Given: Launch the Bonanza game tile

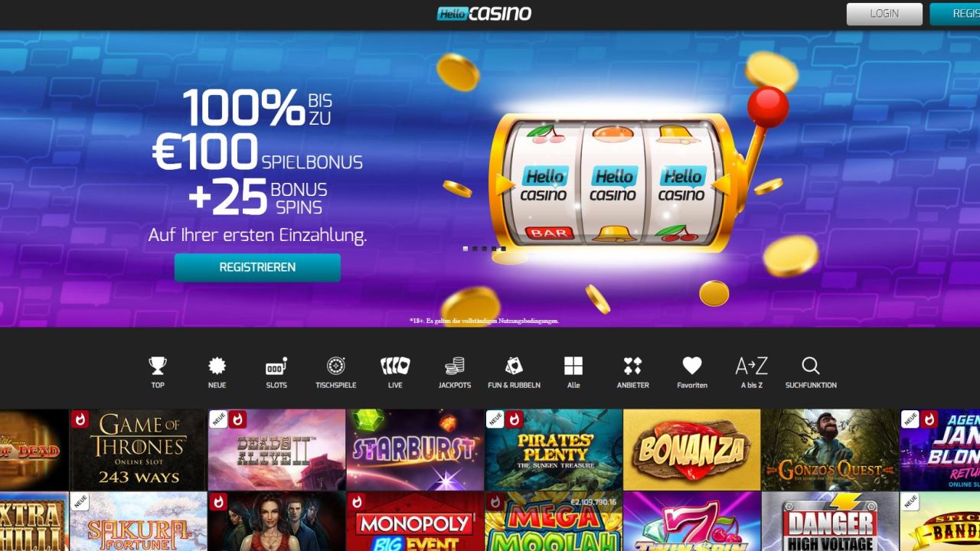Looking at the screenshot, I should click(x=692, y=450).
